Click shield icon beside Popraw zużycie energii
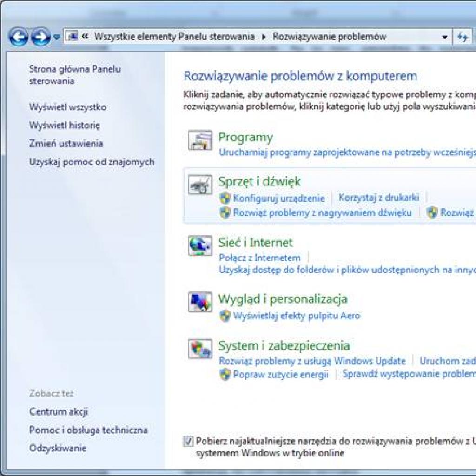Screen dimensions: 476x476 [x=225, y=374]
